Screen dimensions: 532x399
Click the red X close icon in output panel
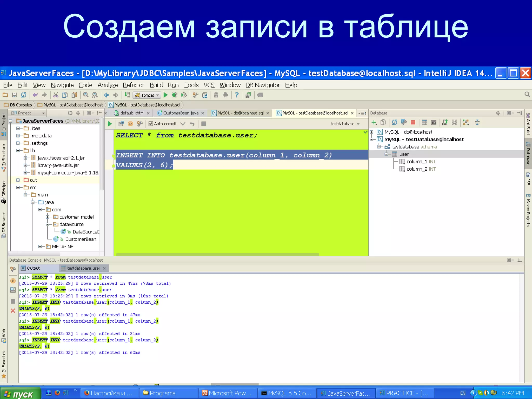tap(13, 311)
